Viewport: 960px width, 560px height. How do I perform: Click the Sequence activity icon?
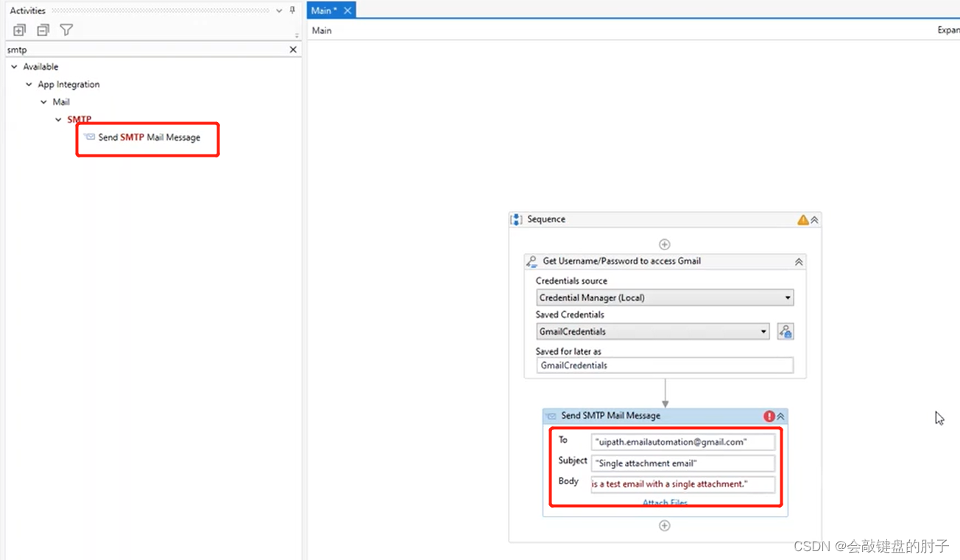click(x=516, y=219)
